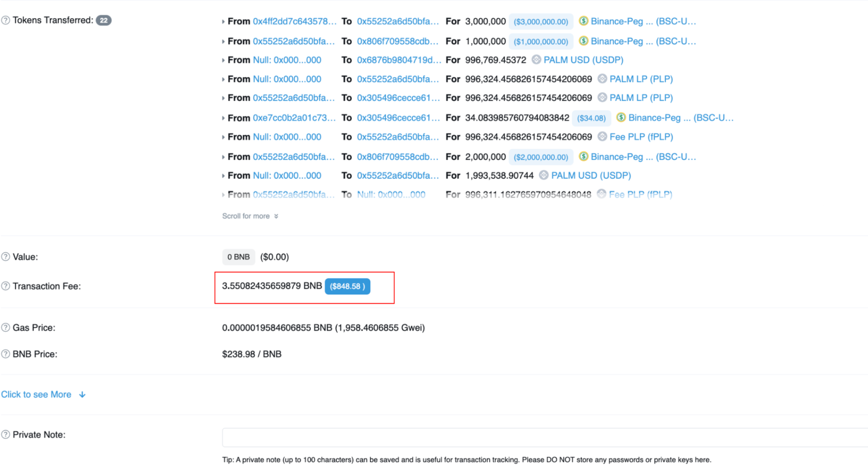868x473 pixels.
Task: Click the $3,000,000.00 value badge
Action: (x=541, y=22)
